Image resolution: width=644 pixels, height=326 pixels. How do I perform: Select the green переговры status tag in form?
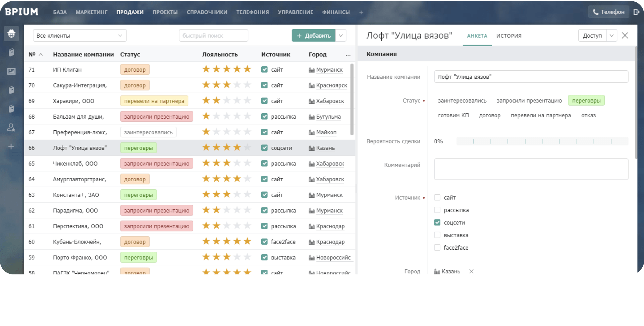[586, 101]
